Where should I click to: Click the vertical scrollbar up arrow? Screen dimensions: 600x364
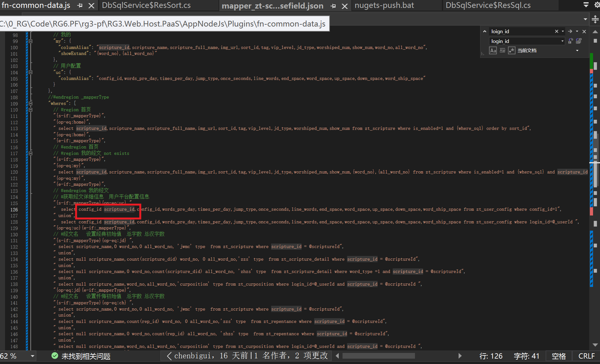[595, 32]
